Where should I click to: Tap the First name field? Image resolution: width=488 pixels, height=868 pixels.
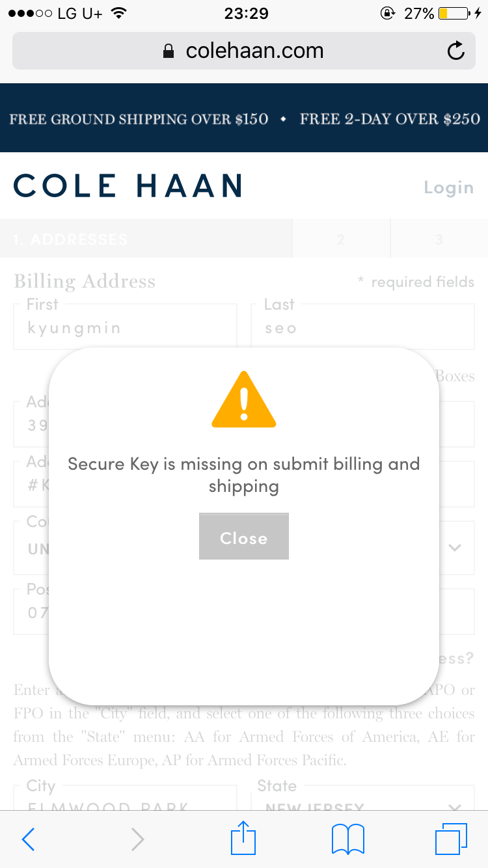pos(125,327)
